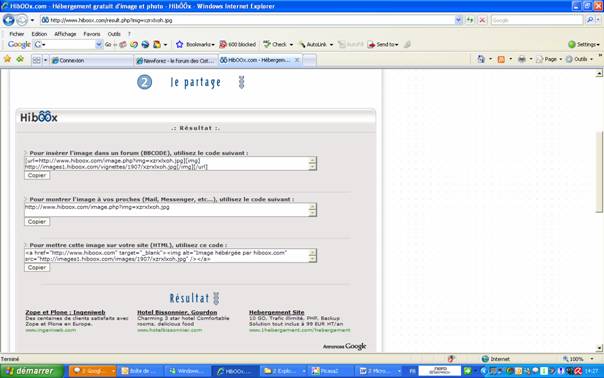604x378 pixels.
Task: Open the address bar history dropdown
Action: coord(458,20)
